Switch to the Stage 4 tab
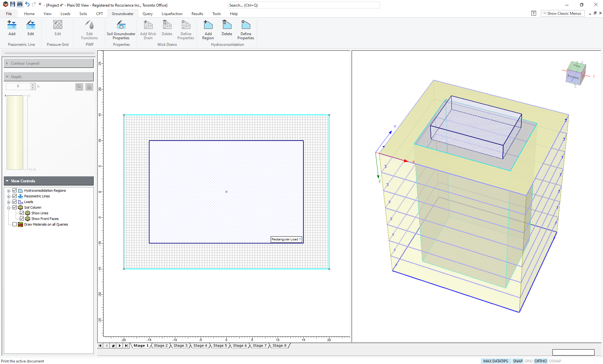Viewport: 603px width, 364px height. click(x=200, y=345)
